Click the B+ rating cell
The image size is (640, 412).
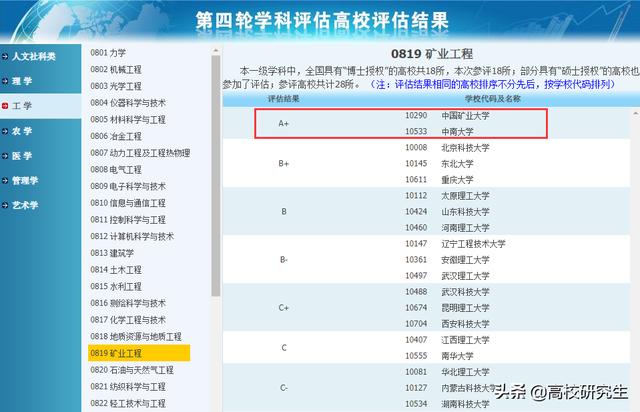(284, 163)
